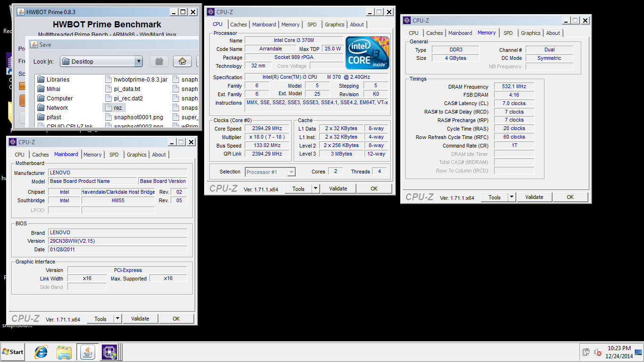Switch to Caches tab in CPU window

coord(239,25)
